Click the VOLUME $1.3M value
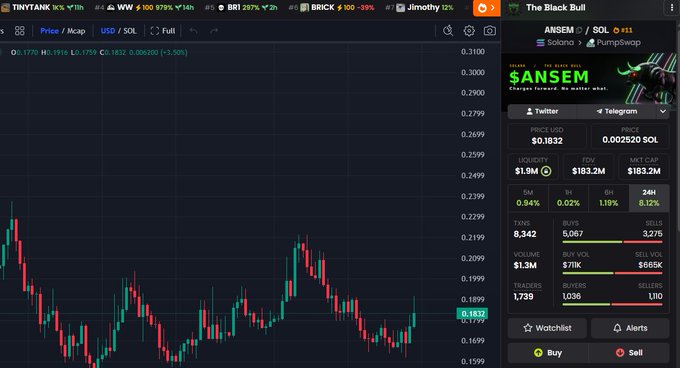Screen dimensions: 680x368 pyautogui.click(x=525, y=265)
